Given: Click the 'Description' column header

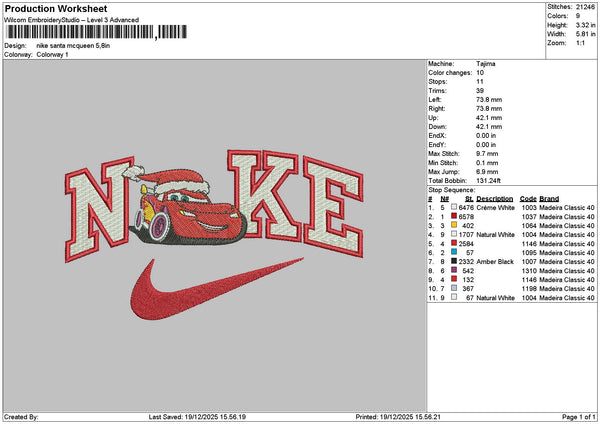Looking at the screenshot, I should click(x=495, y=199).
